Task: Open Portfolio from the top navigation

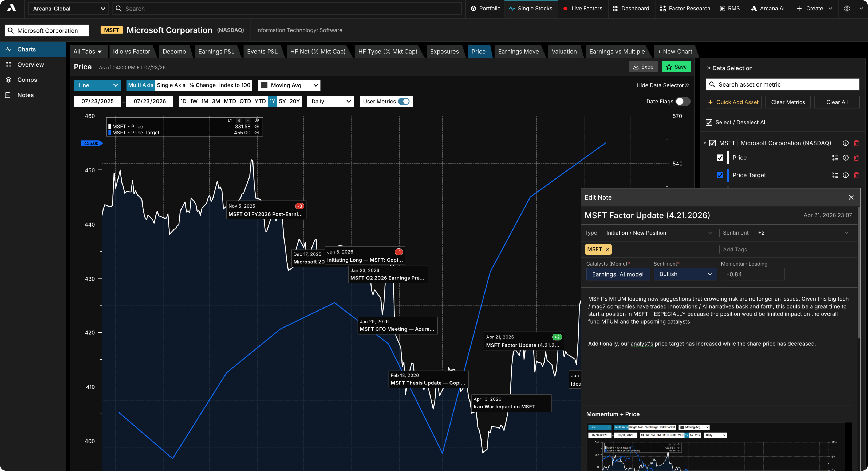Action: point(485,9)
